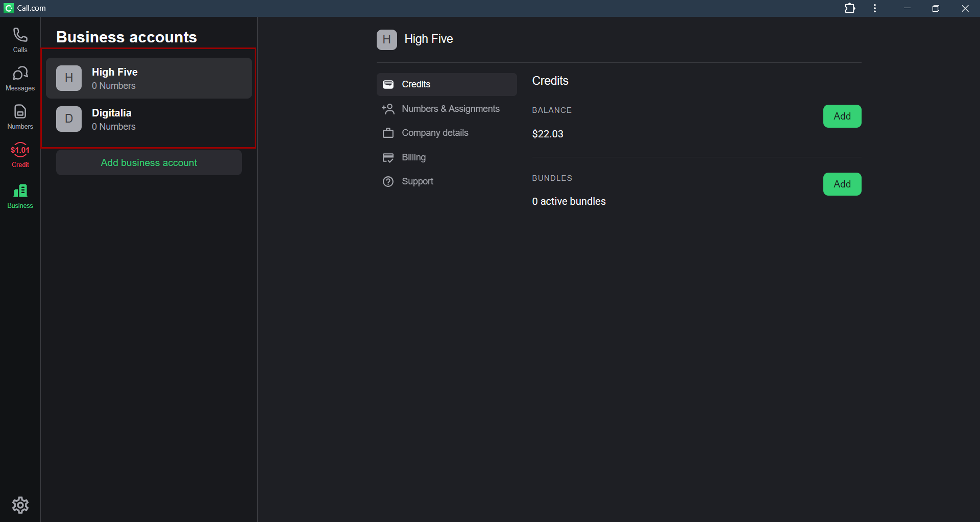Click the High Five header avatar
Screen dimensions: 980x522
(386, 39)
